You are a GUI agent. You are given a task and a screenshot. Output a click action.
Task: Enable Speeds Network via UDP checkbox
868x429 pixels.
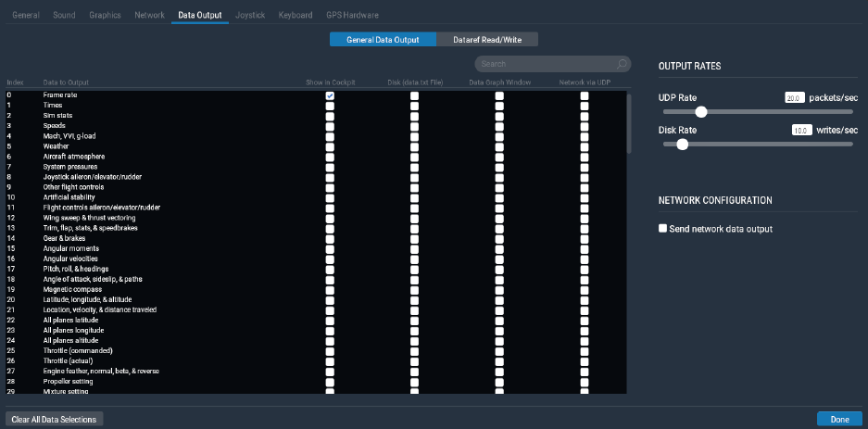(585, 126)
